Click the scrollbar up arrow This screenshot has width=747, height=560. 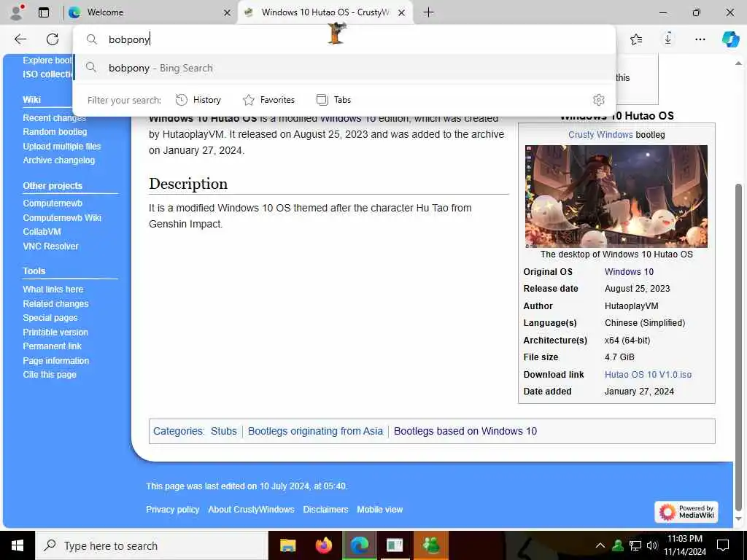pyautogui.click(x=738, y=63)
